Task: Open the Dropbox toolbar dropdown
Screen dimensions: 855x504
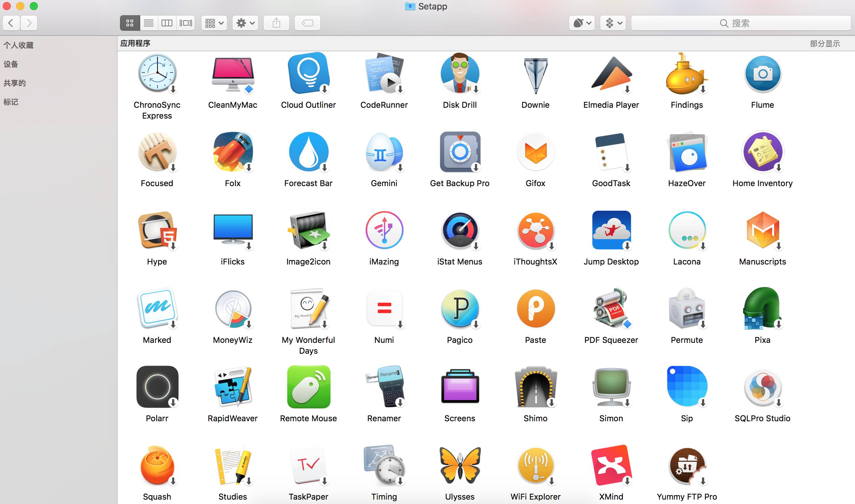Action: 612,23
